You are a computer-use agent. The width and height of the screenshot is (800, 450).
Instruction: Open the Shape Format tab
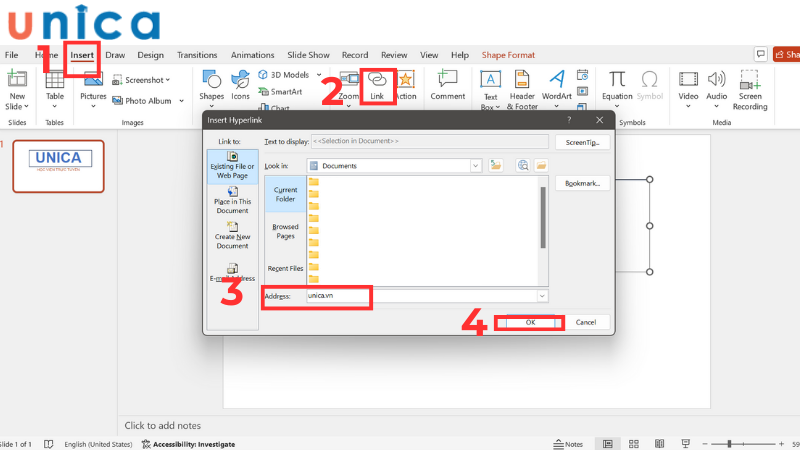(x=508, y=55)
